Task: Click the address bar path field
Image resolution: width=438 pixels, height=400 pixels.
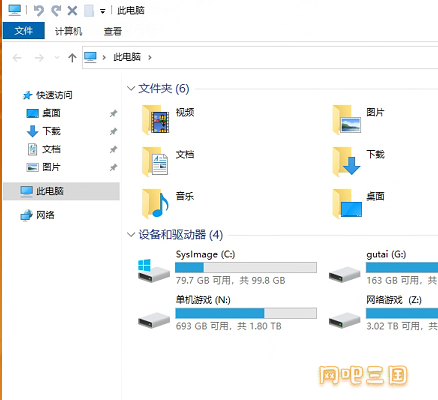Action: coord(260,57)
